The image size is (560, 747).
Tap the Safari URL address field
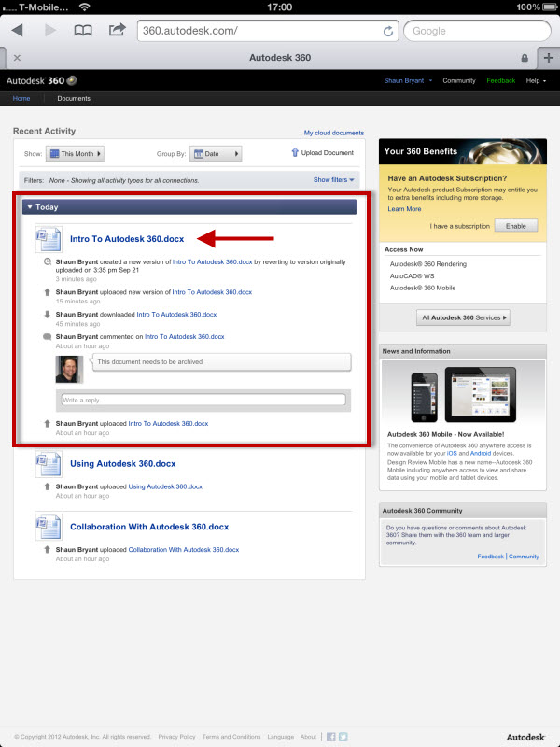click(x=268, y=31)
